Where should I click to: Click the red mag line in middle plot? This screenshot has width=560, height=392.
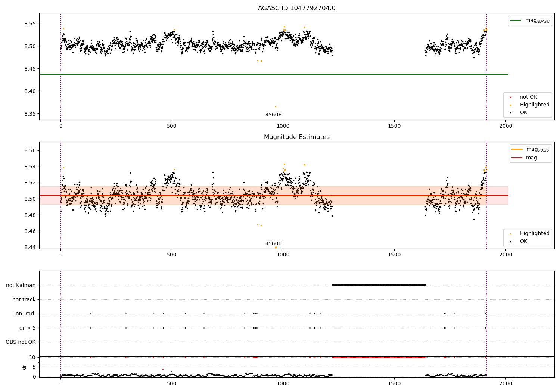pos(274,195)
